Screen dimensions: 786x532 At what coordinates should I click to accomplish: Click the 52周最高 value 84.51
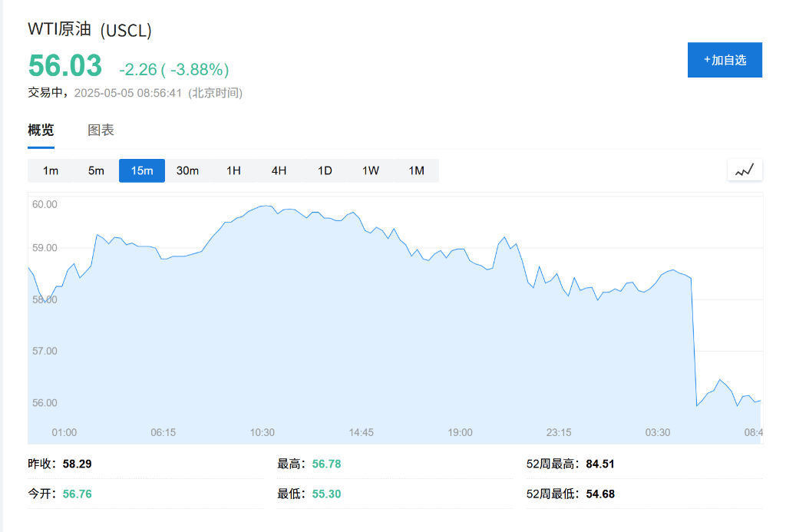coord(601,464)
